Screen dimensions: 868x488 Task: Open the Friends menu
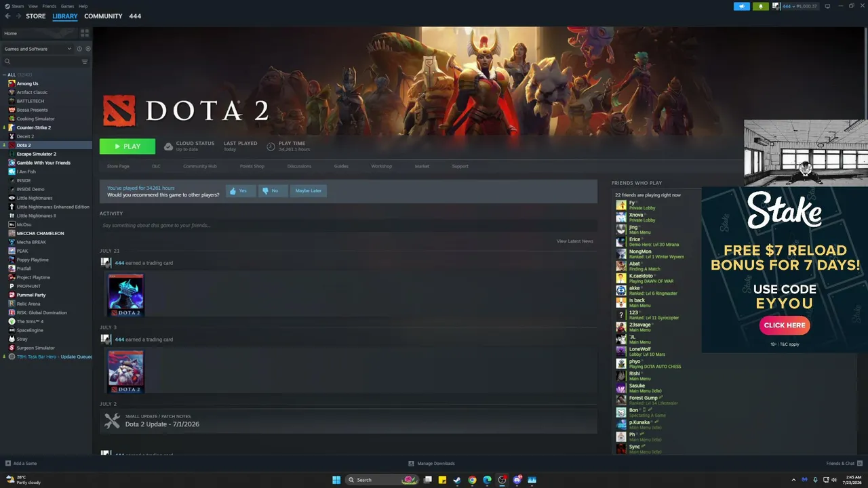[x=50, y=6]
